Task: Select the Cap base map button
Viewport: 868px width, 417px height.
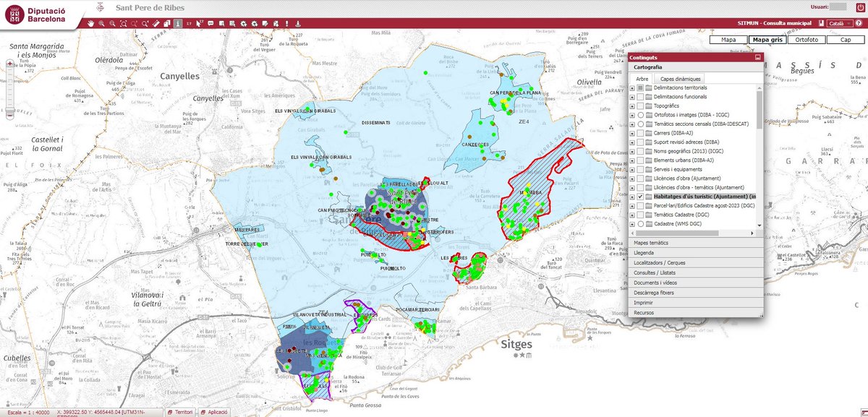Action: [845, 40]
